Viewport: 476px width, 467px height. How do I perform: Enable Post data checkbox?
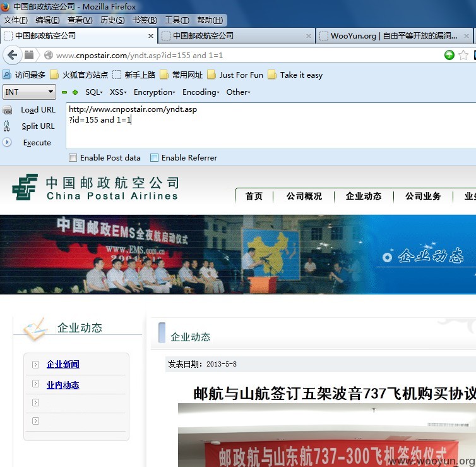(x=73, y=158)
